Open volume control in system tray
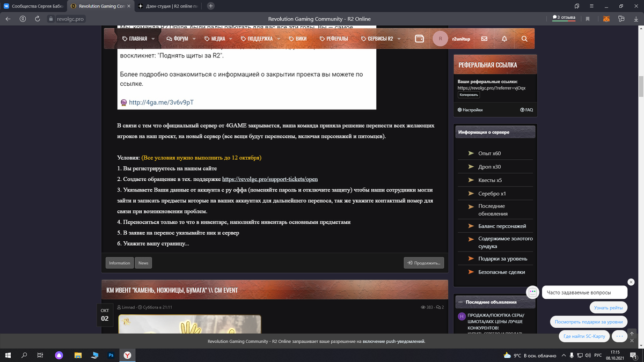 (589, 355)
